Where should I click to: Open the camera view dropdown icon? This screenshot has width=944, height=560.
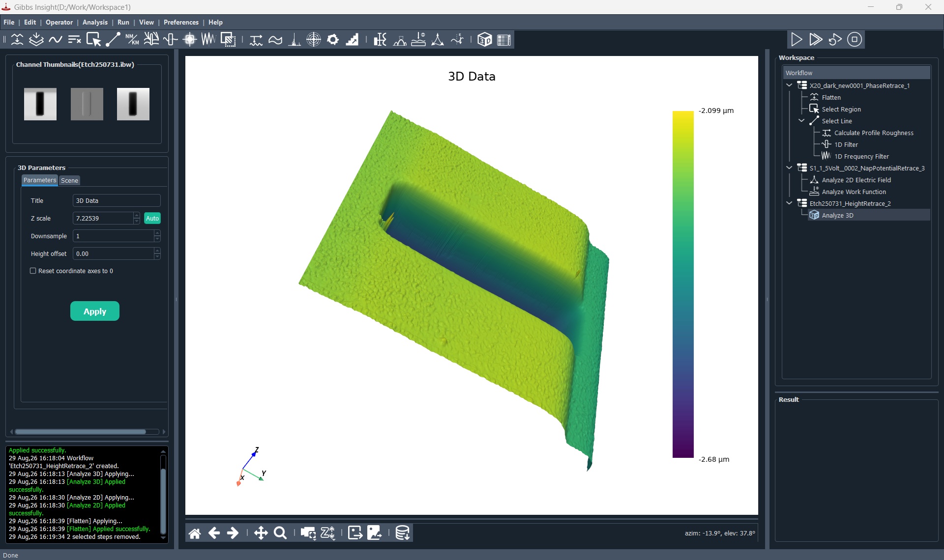[x=308, y=533]
